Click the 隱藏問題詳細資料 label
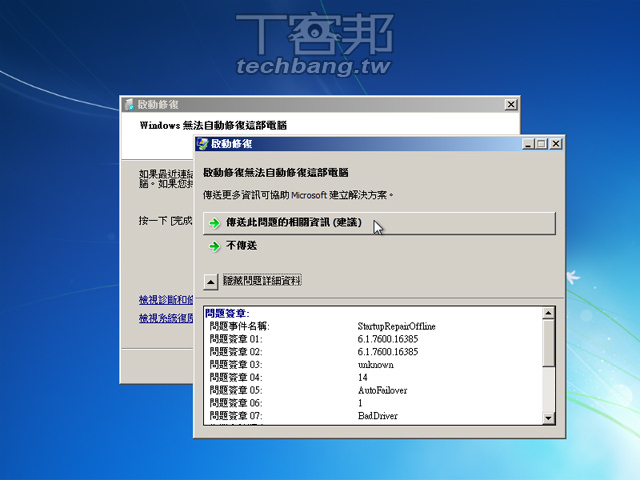 click(262, 280)
